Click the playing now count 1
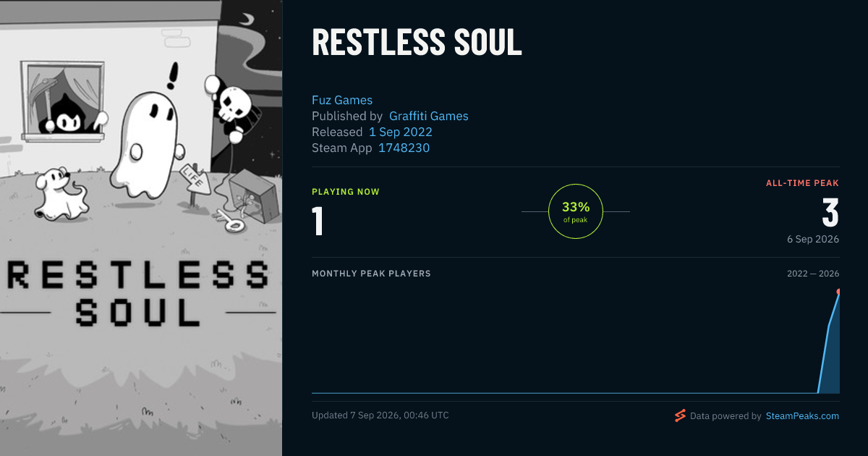The height and width of the screenshot is (456, 868). (x=318, y=221)
